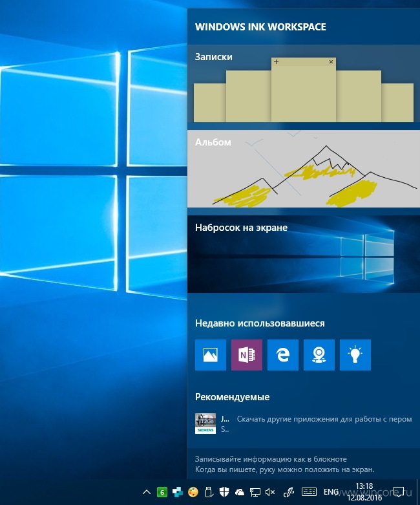Close the sticky note with X
Image resolution: width=420 pixels, height=505 pixels.
click(x=331, y=61)
